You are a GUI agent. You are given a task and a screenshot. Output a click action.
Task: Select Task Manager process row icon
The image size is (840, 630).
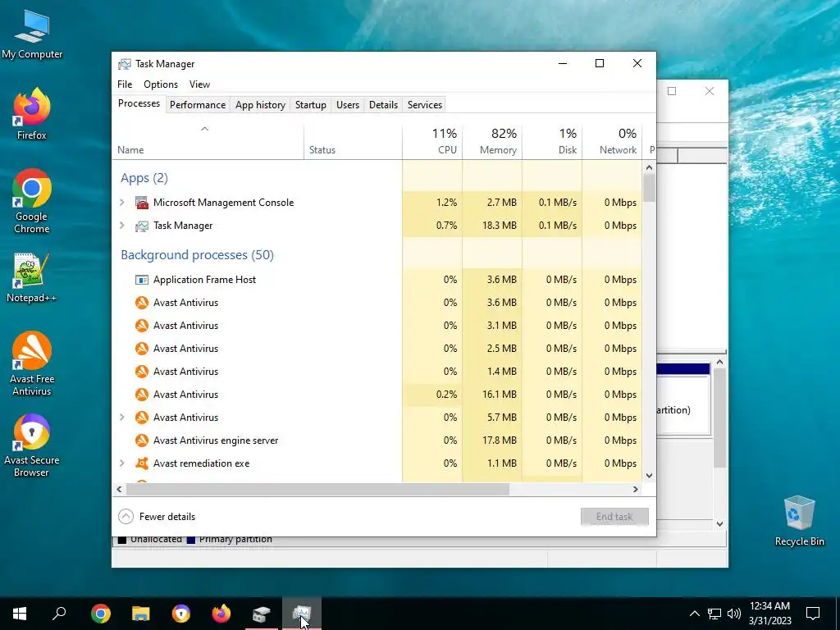click(141, 226)
